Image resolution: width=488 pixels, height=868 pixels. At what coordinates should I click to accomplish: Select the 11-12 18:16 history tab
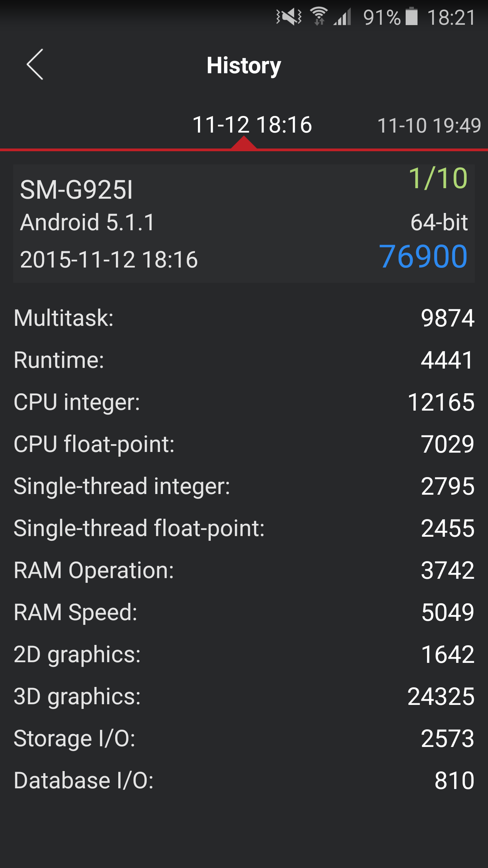[252, 125]
